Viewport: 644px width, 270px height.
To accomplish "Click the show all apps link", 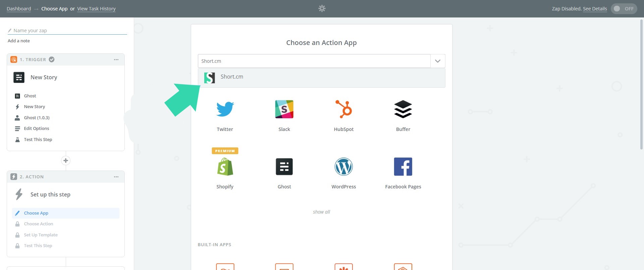I will [321, 212].
